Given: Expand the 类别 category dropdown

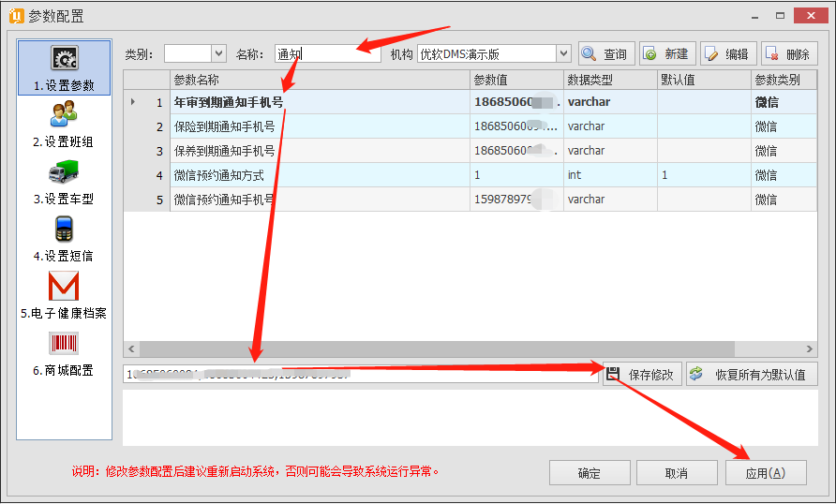Looking at the screenshot, I should coord(218,53).
